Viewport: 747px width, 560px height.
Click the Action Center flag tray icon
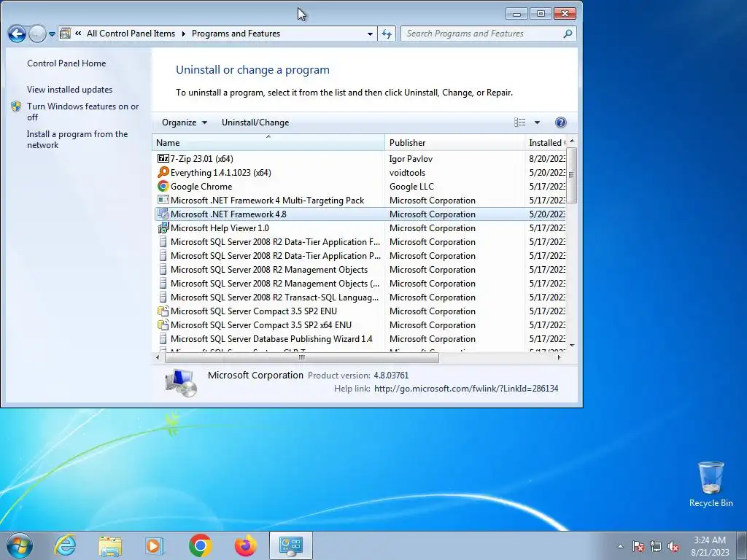point(638,546)
